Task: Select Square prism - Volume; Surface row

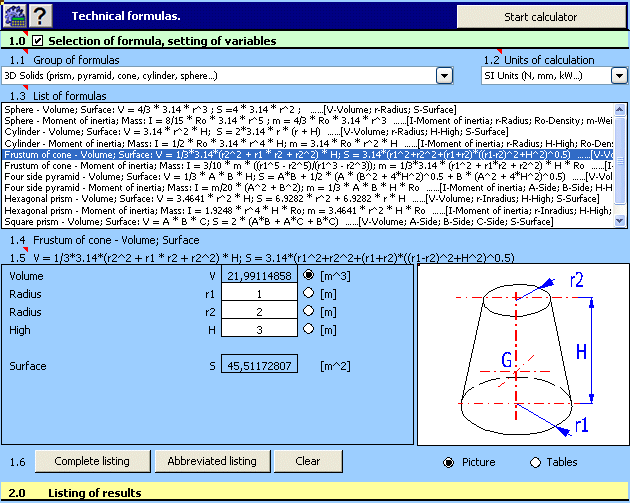Action: click(308, 222)
